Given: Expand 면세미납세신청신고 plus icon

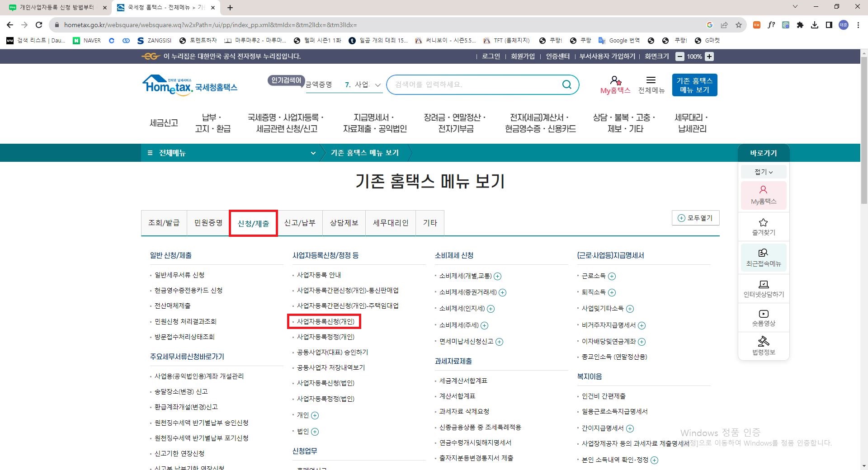Looking at the screenshot, I should coord(499,342).
